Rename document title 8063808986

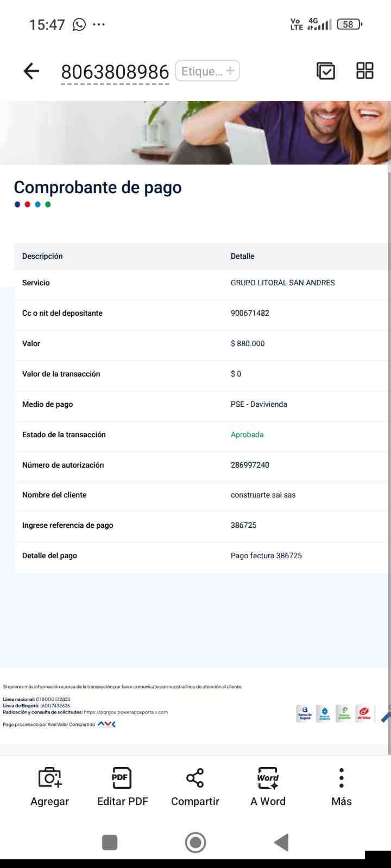[115, 72]
